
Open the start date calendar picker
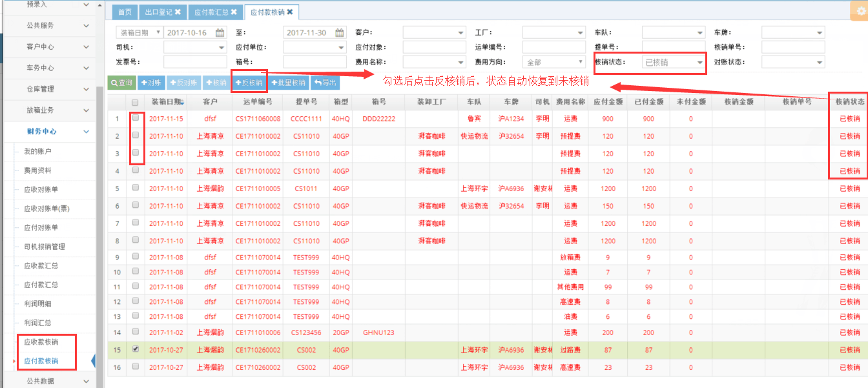pyautogui.click(x=220, y=33)
